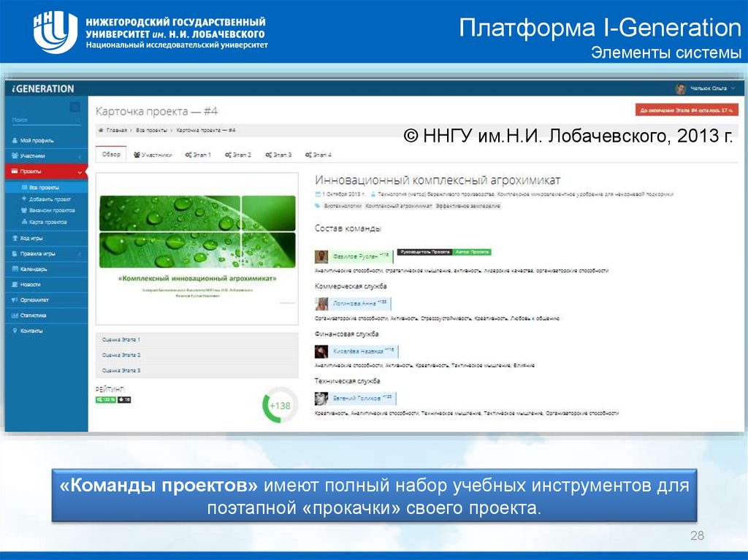Open the green leaf project presentation thumbnail
748x560 pixels.
(196, 248)
